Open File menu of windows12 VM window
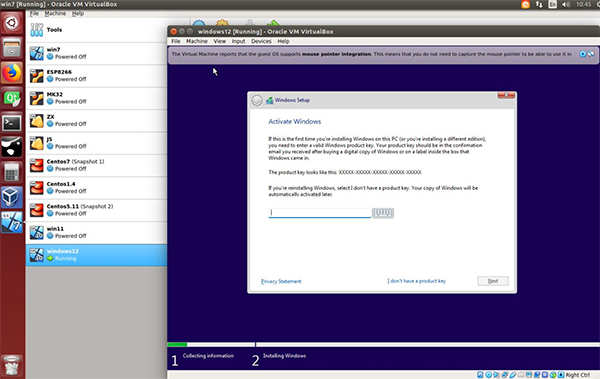600x379 pixels. [176, 41]
